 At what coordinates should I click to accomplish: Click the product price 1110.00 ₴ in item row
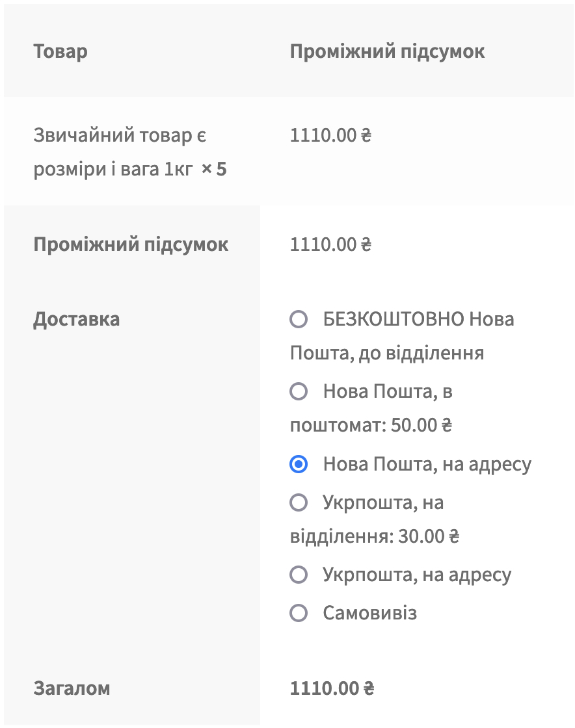tap(331, 136)
